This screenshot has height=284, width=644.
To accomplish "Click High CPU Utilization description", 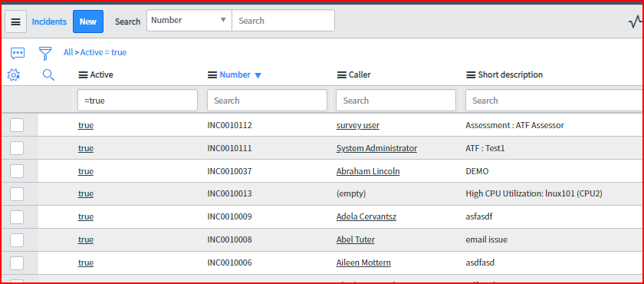I will point(534,193).
